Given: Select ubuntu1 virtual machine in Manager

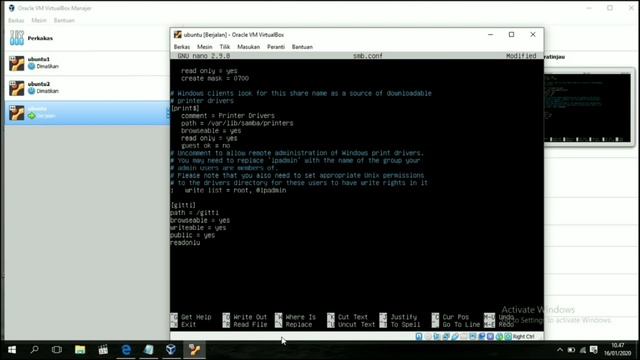Looking at the screenshot, I should coord(87,63).
